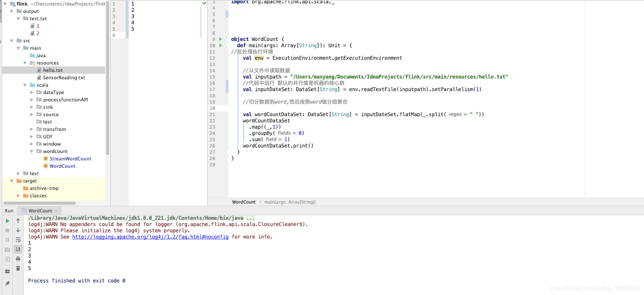This screenshot has width=644, height=295.
Task: Collapse the main folder
Action: coord(18,48)
